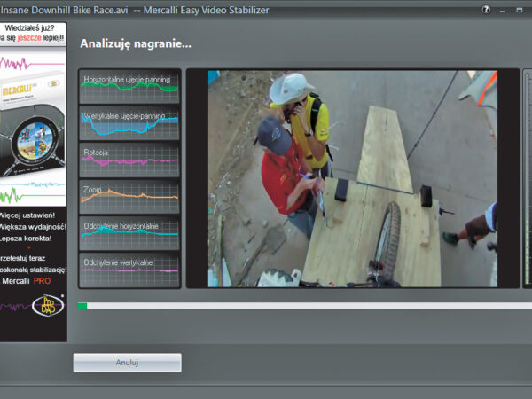Click the 'Analizuję nagranie...' heading
Image resolution: width=532 pixels, height=399 pixels.
click(136, 43)
